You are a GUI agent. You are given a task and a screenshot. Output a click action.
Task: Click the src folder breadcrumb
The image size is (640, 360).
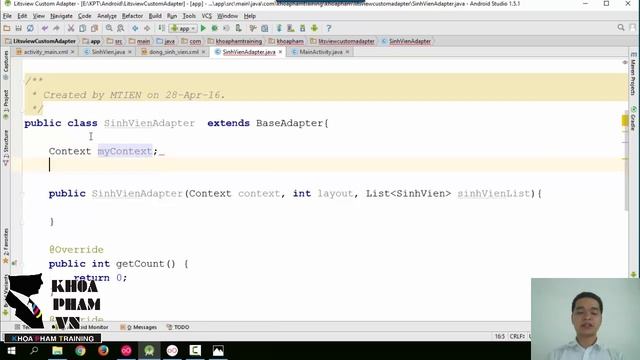[x=114, y=41]
